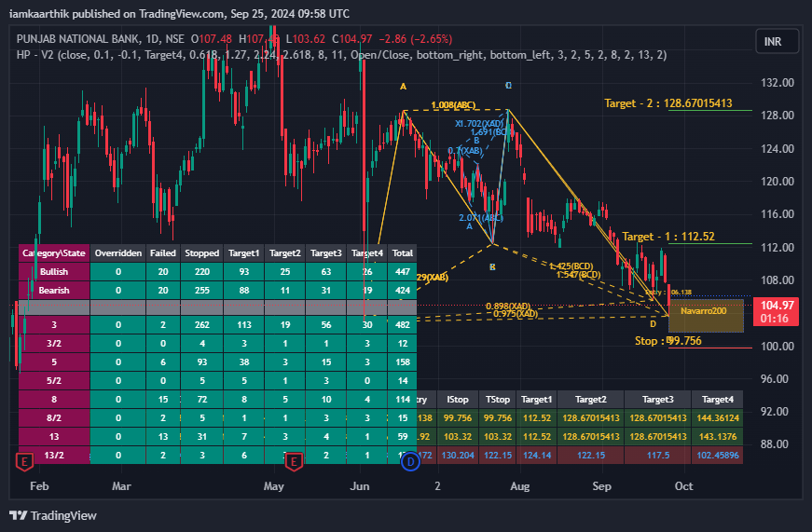Click the Category\State table header

click(54, 253)
